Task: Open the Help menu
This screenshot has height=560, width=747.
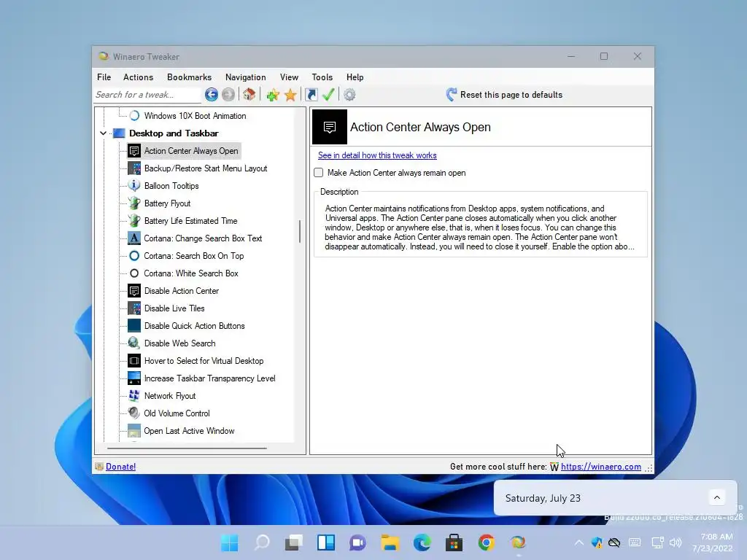Action: 355,77
